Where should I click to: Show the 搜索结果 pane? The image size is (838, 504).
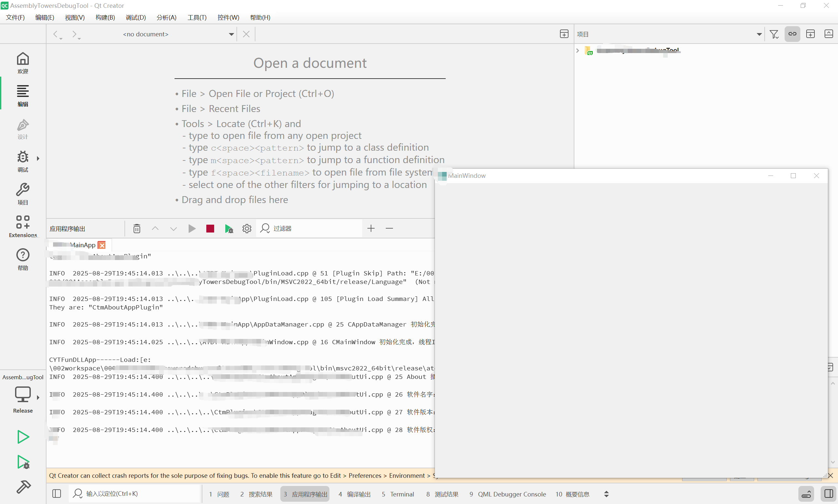click(256, 494)
